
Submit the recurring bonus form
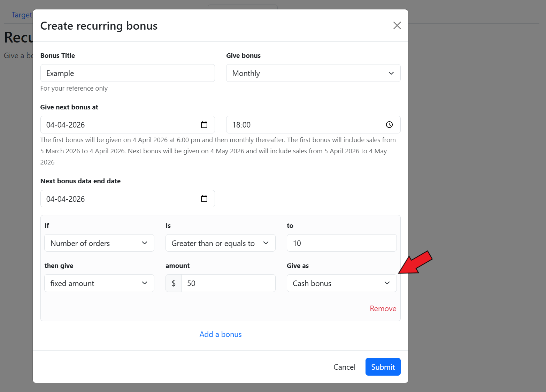point(383,367)
